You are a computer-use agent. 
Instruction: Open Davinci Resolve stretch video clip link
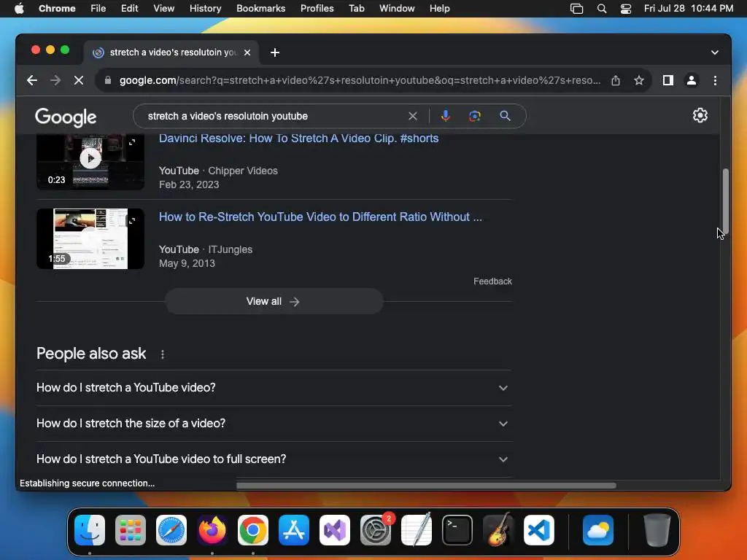298,138
